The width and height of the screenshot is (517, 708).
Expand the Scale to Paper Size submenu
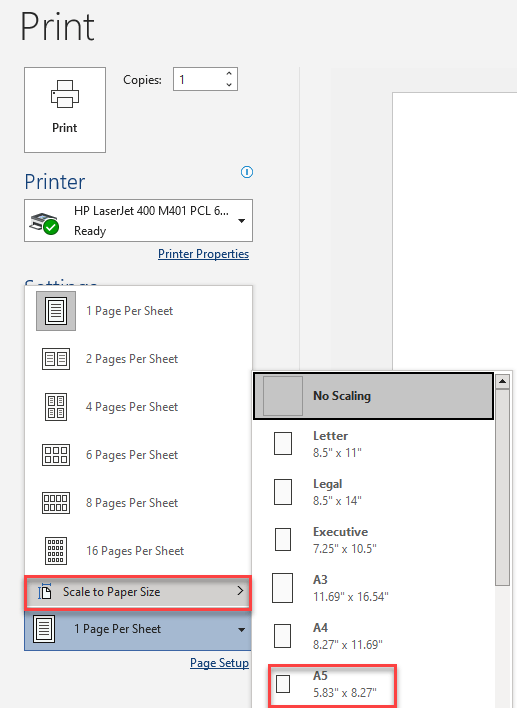tap(138, 592)
